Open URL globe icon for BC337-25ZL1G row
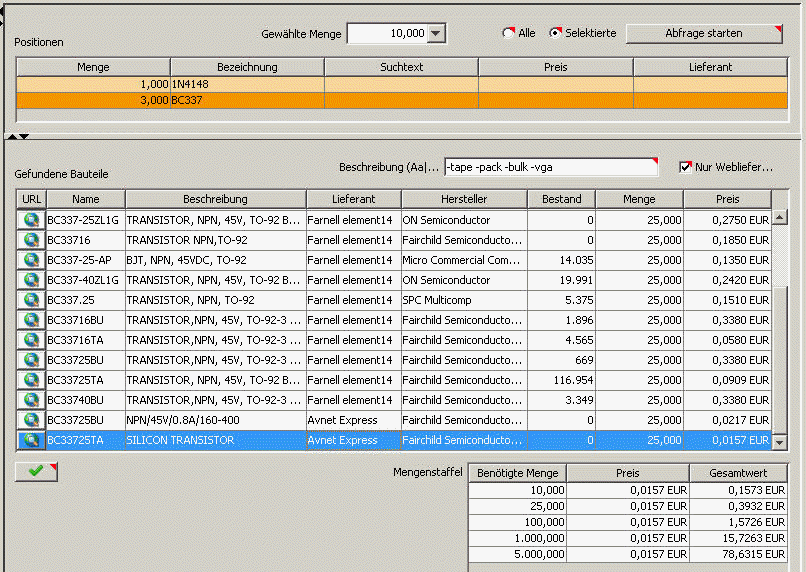Screen dimensions: 806x572 [x=31, y=220]
